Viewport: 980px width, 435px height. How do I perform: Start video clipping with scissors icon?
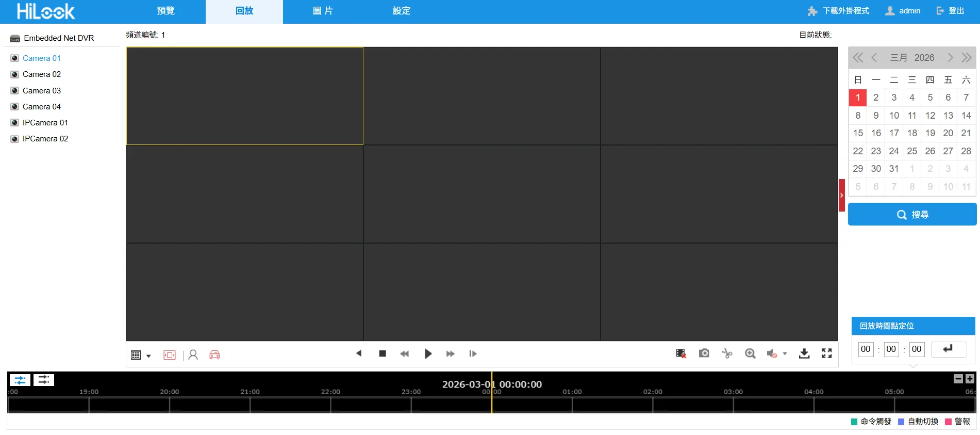(x=727, y=353)
